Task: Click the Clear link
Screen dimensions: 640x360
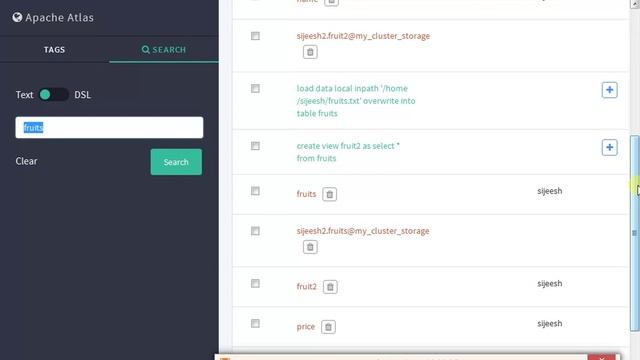Action: pyautogui.click(x=27, y=161)
